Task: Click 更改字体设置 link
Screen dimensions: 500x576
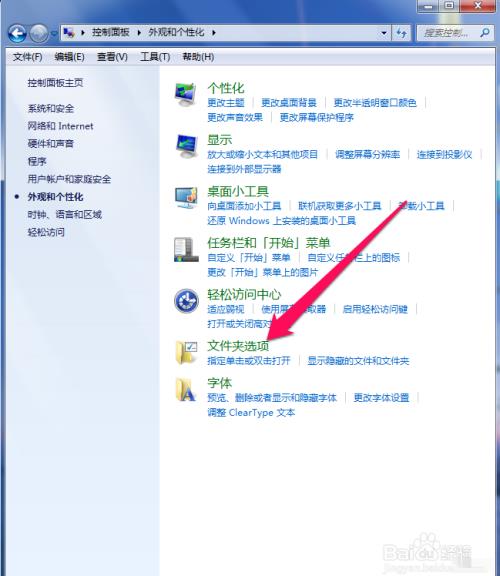Action: pyautogui.click(x=381, y=398)
